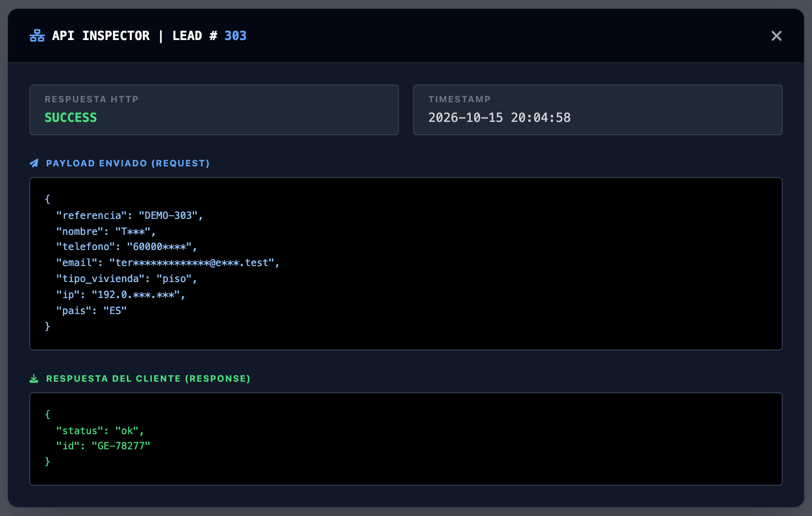812x516 pixels.
Task: Click the paper plane request icon
Action: (x=34, y=163)
